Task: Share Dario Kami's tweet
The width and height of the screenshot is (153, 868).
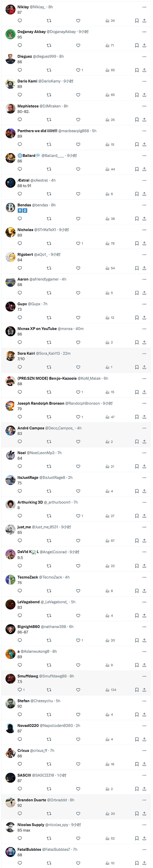Action: (x=144, y=95)
